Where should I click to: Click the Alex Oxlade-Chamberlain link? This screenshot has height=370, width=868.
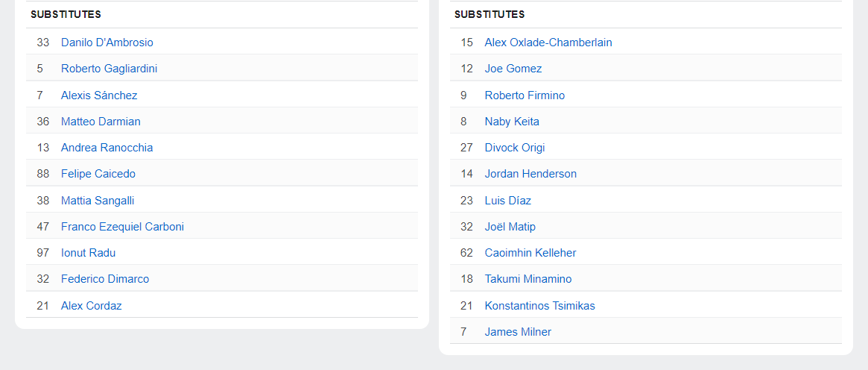548,43
